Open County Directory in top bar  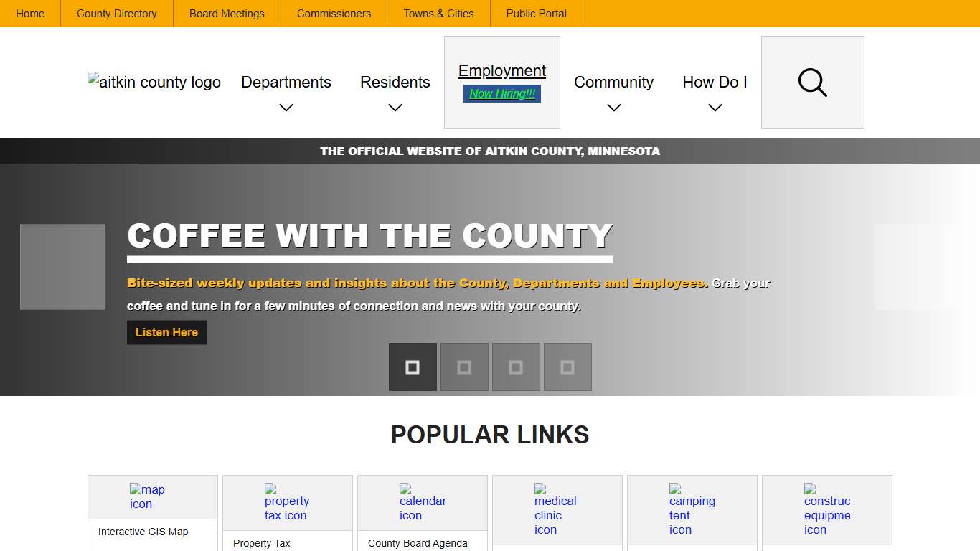tap(117, 14)
